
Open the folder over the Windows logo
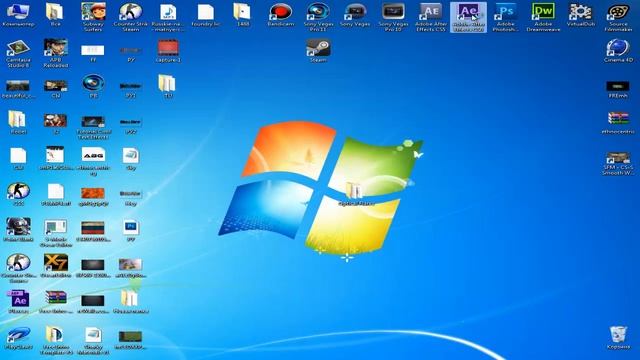(354, 194)
